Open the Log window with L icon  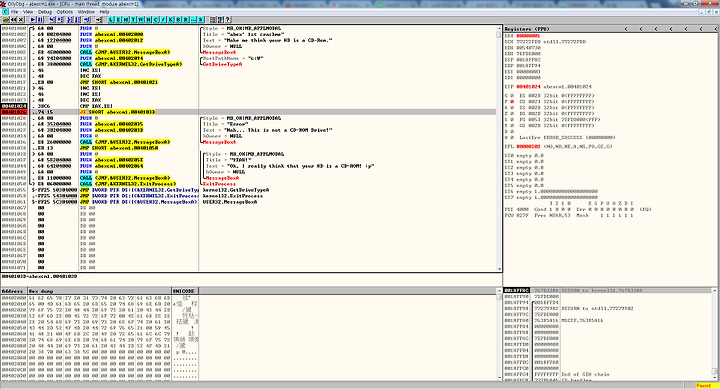[111, 20]
